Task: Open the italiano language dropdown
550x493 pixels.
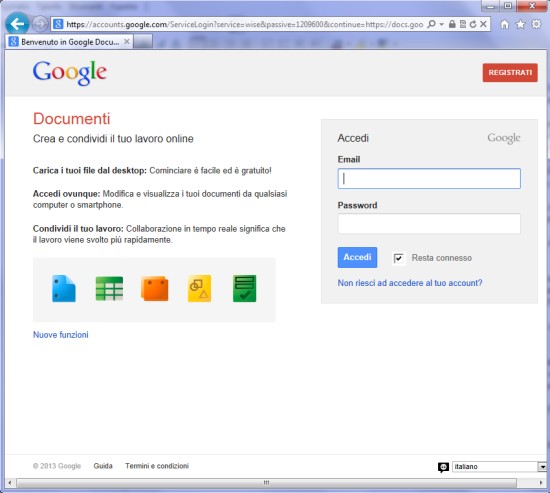Action: click(499, 466)
